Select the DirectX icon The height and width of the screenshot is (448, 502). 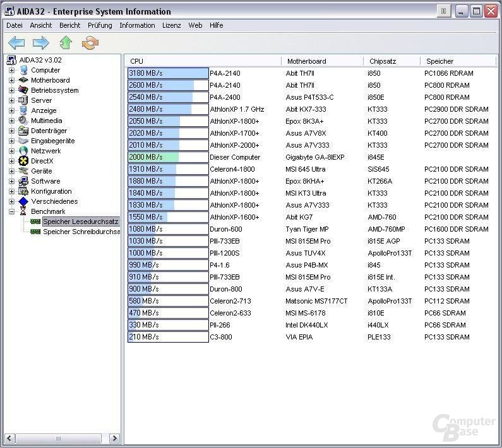(23, 161)
